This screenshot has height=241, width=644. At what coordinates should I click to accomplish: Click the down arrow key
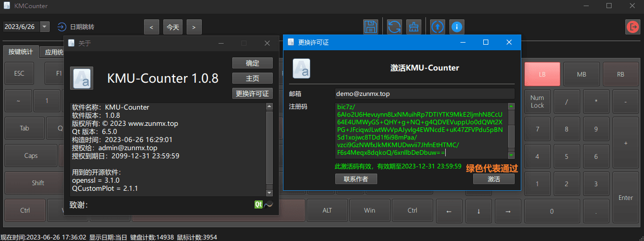coord(478,211)
